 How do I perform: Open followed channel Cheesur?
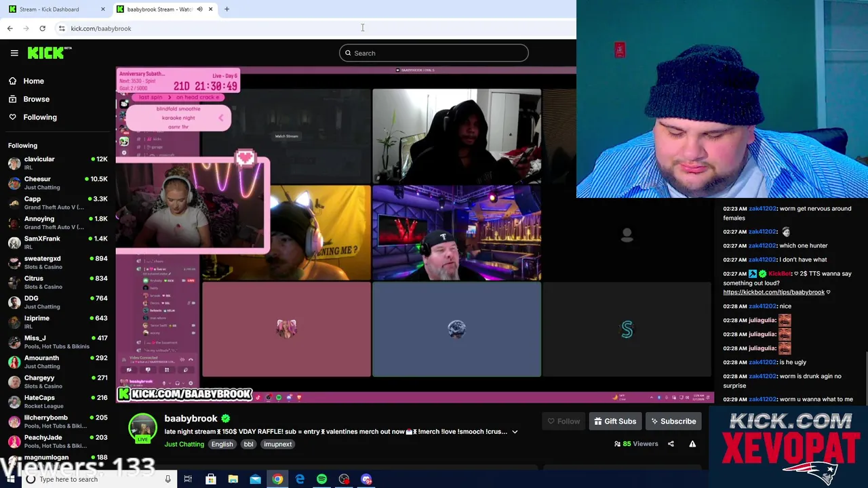coord(58,183)
